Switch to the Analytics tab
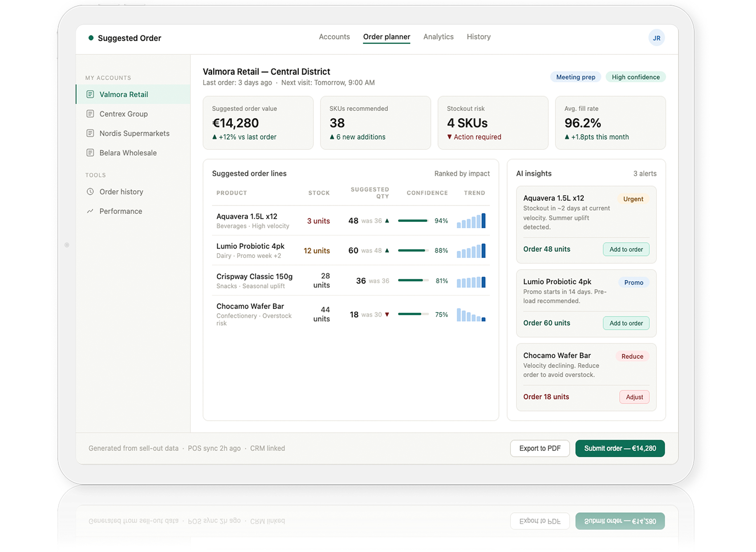756x552 pixels. coord(438,37)
